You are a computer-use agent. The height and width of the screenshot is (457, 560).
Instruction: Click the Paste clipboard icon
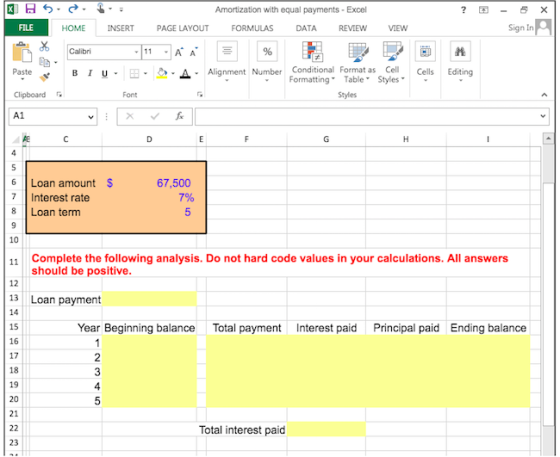[x=22, y=52]
